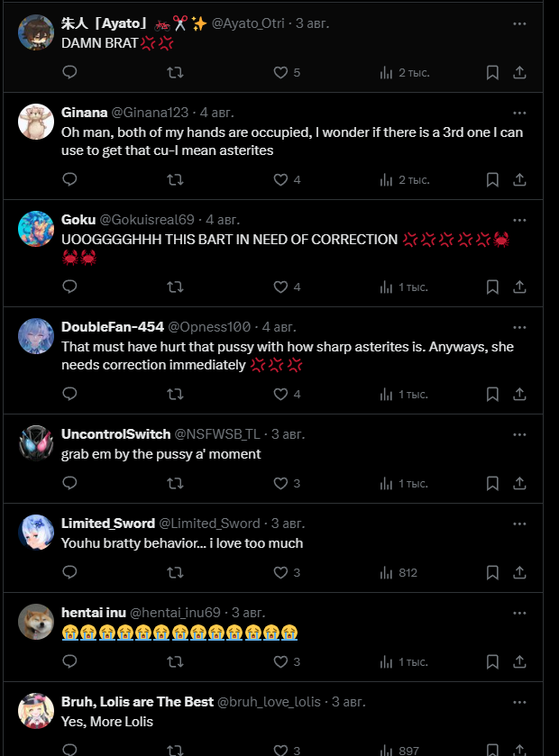Bookmark Ayato's "DAMN BRAT" tweet
The image size is (559, 756).
point(492,73)
